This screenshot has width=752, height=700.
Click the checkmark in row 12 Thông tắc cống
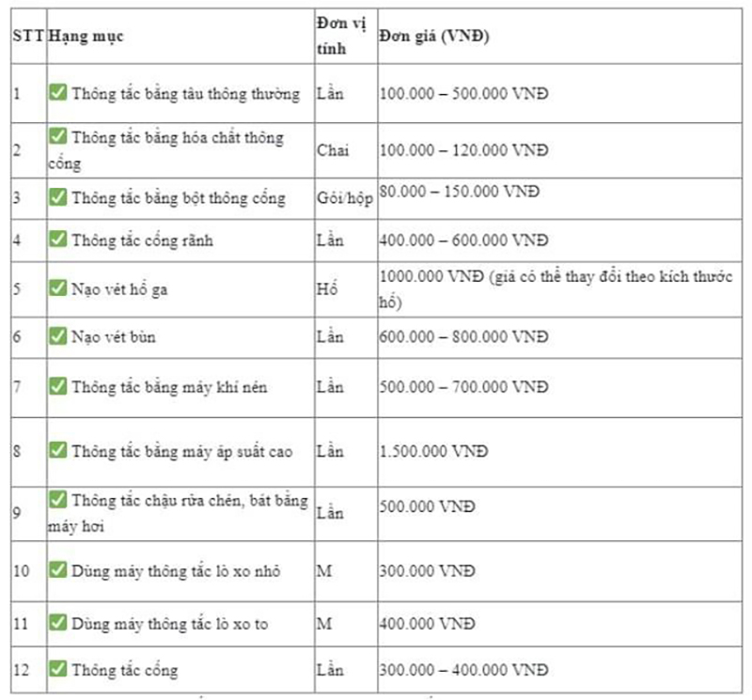point(58,668)
